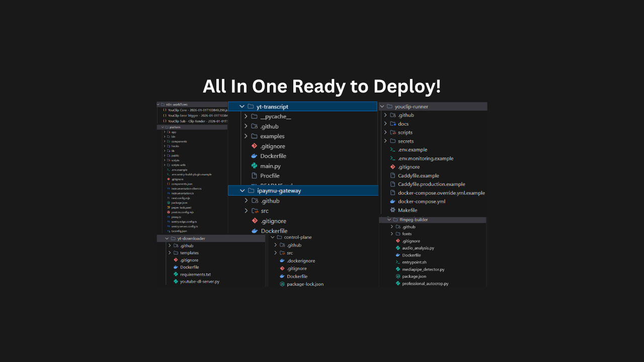Collapse the n8n-workflows folder
The image size is (644, 362).
(158, 105)
